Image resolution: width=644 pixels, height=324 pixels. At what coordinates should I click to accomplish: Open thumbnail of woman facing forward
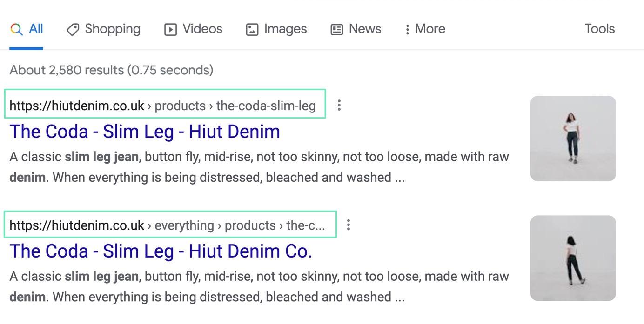[x=573, y=139]
